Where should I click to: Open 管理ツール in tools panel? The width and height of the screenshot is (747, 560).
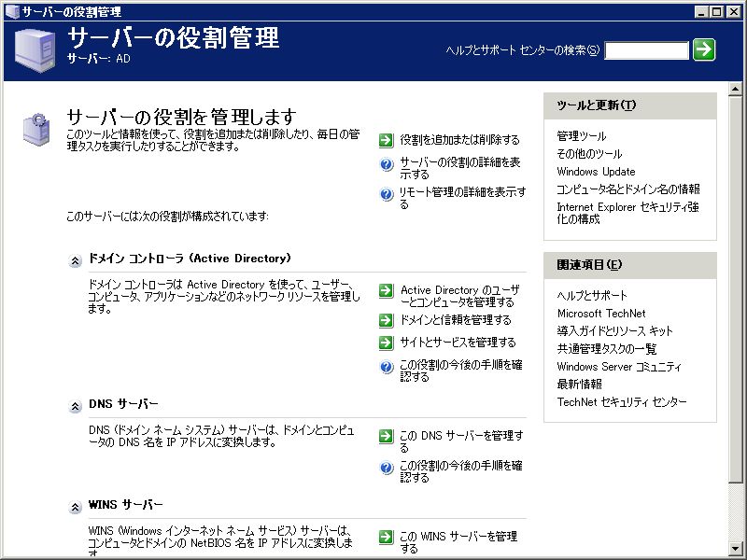click(x=581, y=136)
